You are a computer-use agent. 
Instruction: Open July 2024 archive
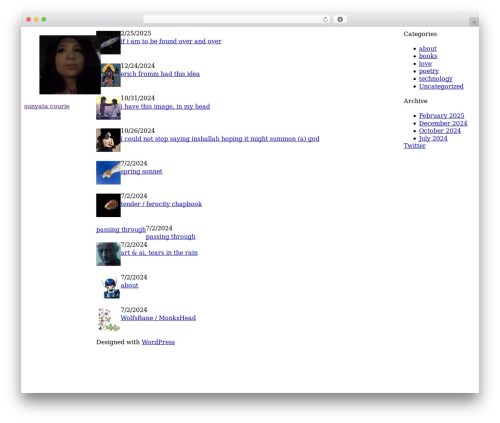[x=433, y=138]
